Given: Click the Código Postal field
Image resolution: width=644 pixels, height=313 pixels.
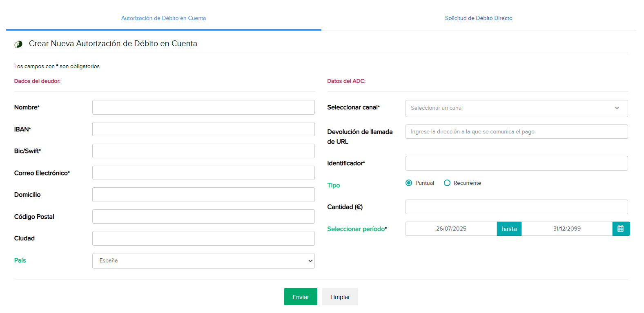Looking at the screenshot, I should [x=203, y=217].
